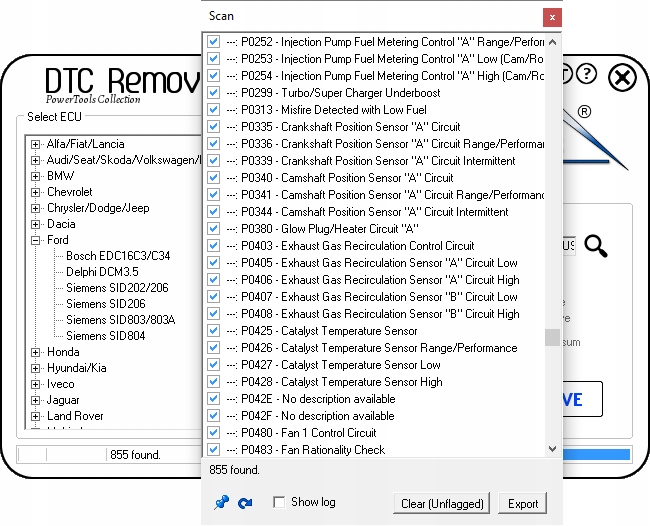Viewport: 650px width, 526px height.
Task: Click the blue refresh arrow icon
Action: point(245,503)
